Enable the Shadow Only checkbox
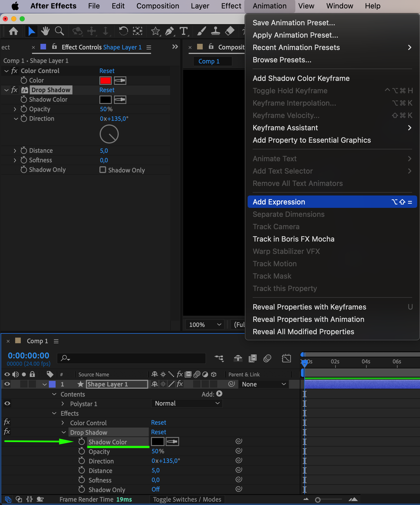Viewport: 420px width, 505px height. pos(103,170)
